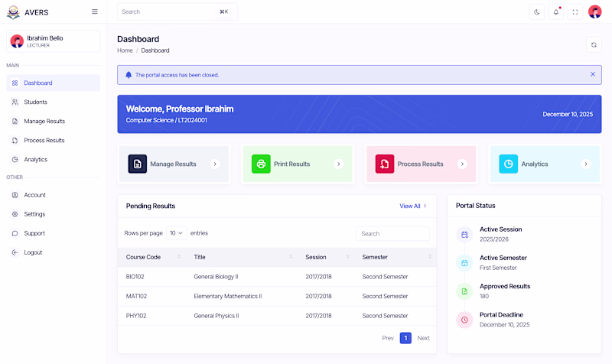Image resolution: width=612 pixels, height=364 pixels.
Task: Select MAT102 course code cell
Action: point(136,296)
